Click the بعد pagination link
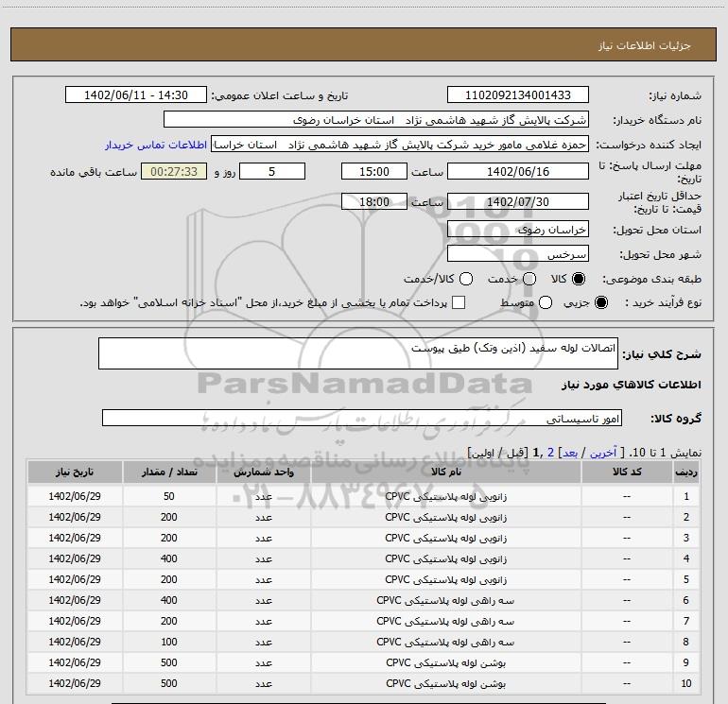728x704 pixels. (x=570, y=453)
